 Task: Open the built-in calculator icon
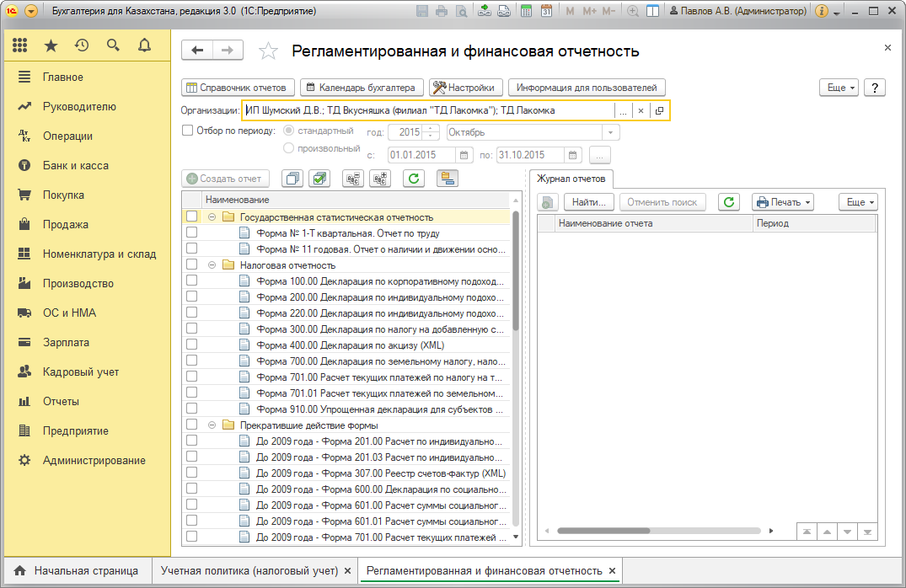526,9
